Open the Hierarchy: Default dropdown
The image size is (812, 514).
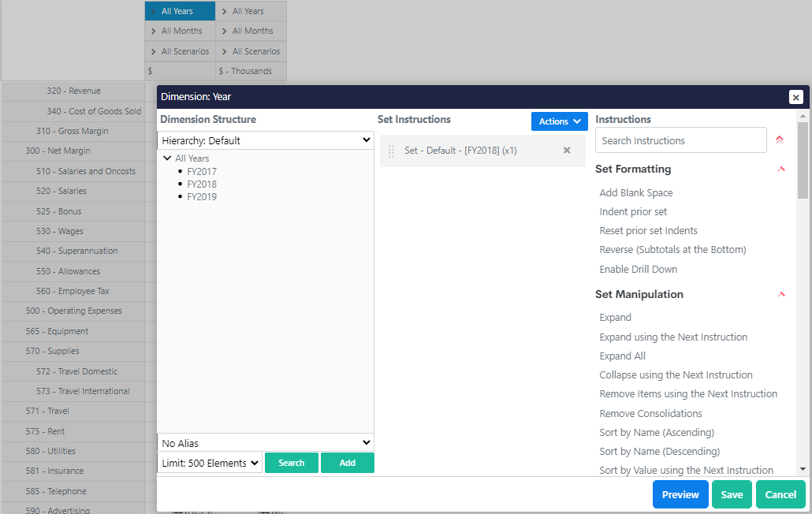[266, 140]
